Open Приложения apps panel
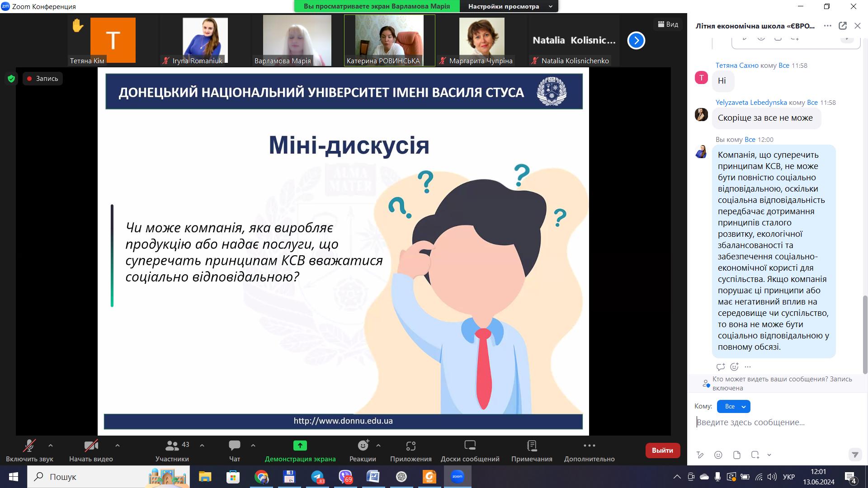 click(411, 450)
